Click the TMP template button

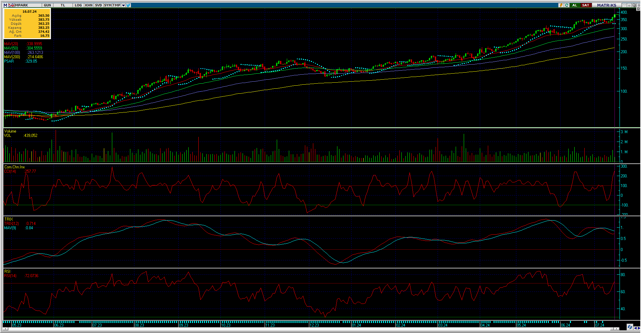117,5
